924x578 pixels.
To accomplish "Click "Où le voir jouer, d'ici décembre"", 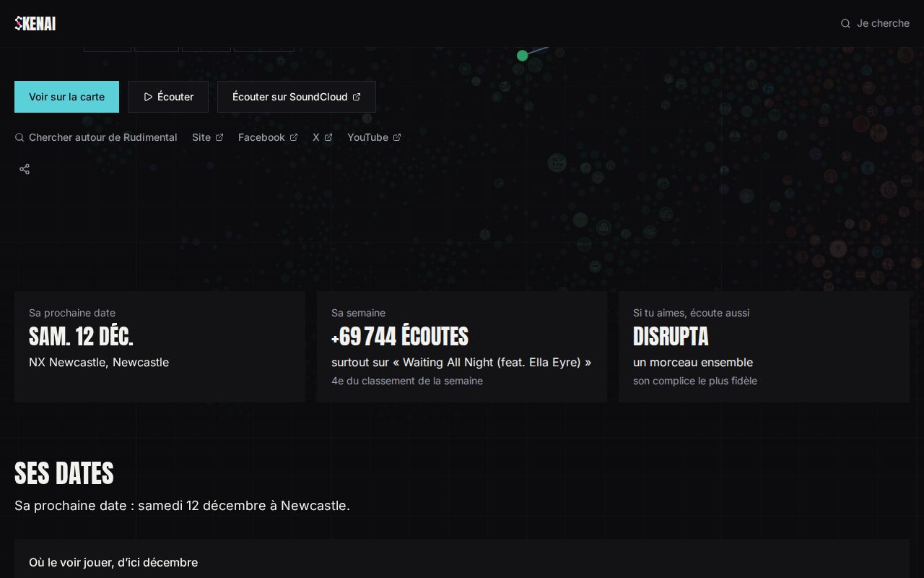I will tap(113, 563).
